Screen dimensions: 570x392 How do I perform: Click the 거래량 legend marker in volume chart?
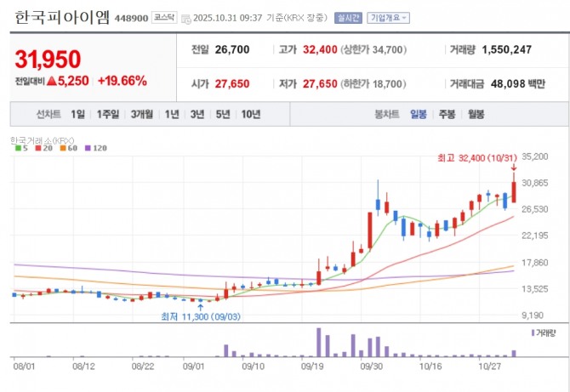[533, 332]
